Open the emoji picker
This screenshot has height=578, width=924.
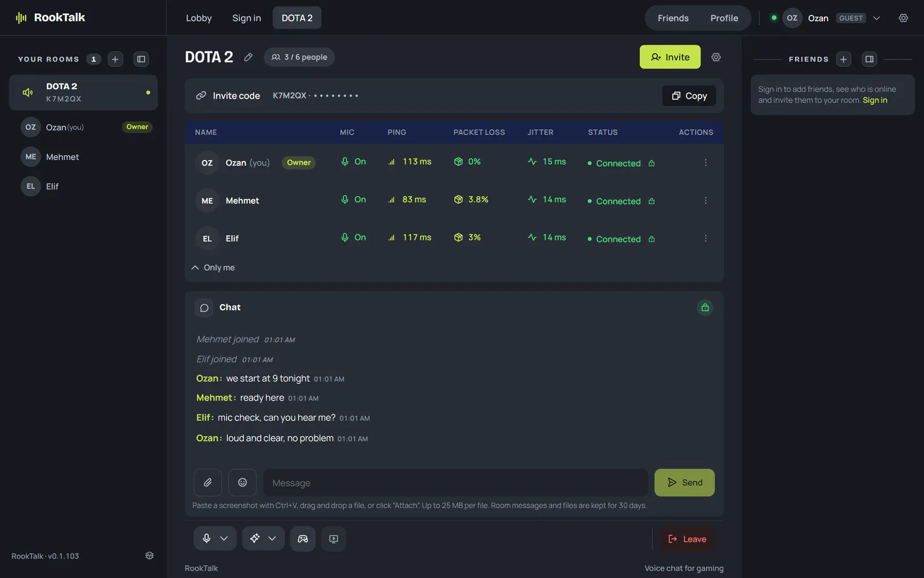(242, 482)
